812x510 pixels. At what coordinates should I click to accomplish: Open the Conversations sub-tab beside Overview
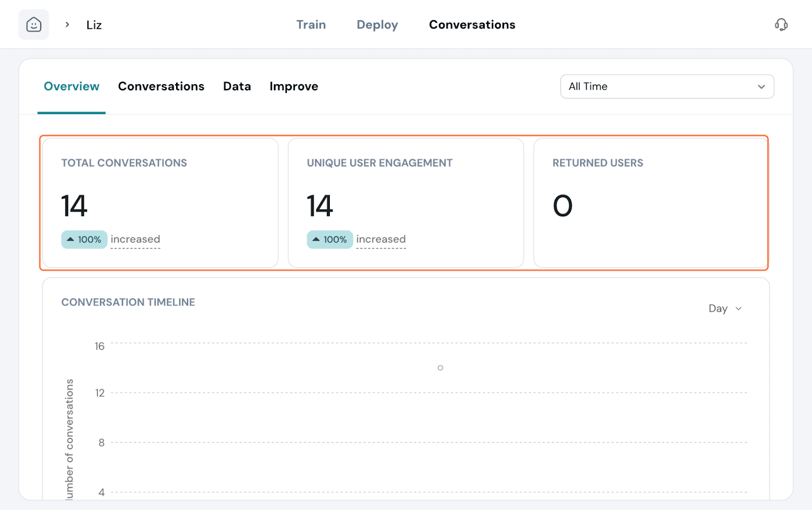[x=161, y=87]
